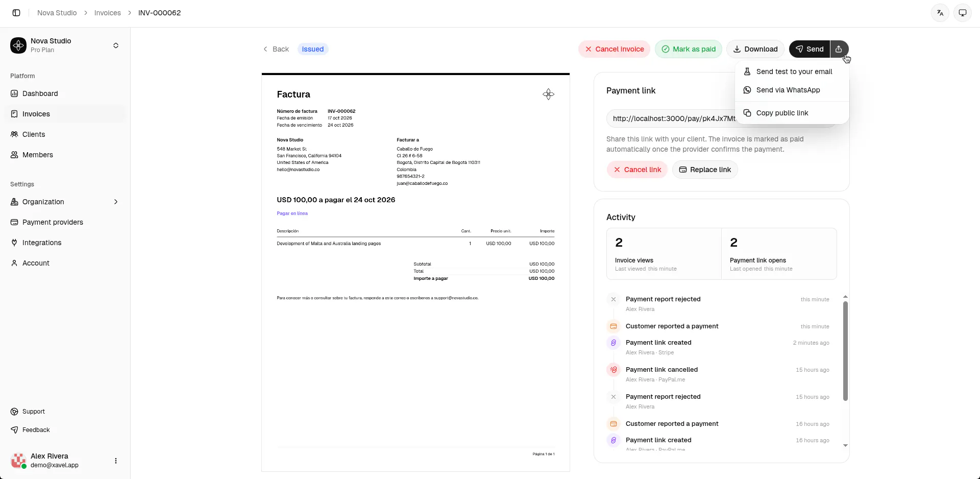Screen dimensions: 980x479
Task: Select Copy public link option
Action: 792,113
